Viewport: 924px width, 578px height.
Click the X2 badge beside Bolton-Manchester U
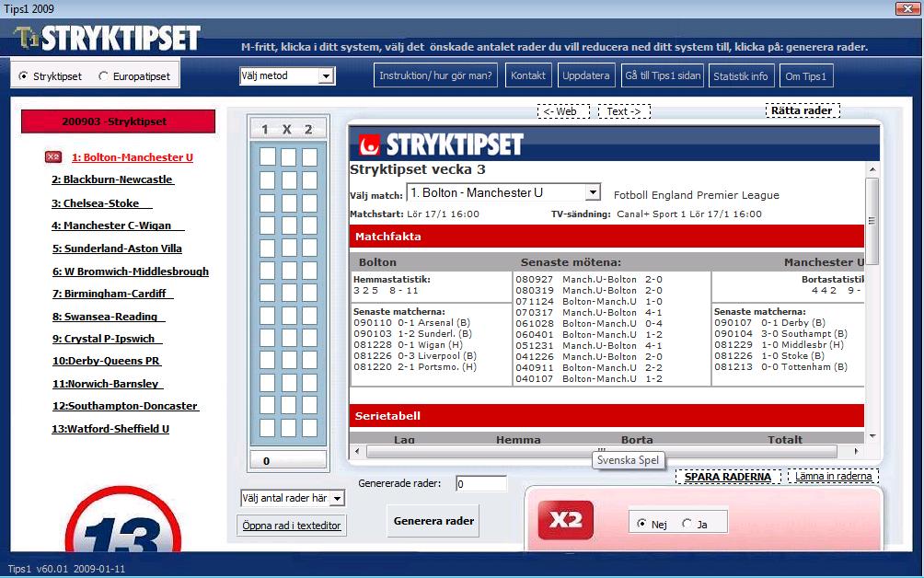pos(53,157)
